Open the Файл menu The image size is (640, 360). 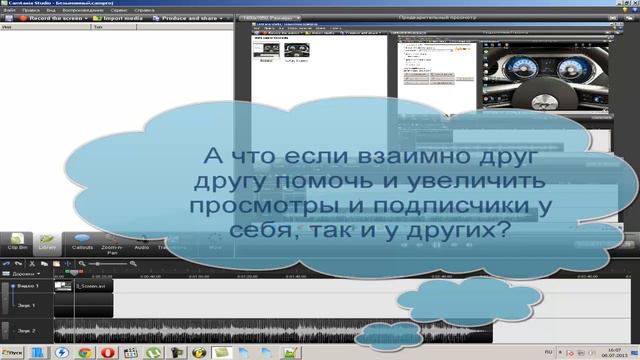coord(9,10)
